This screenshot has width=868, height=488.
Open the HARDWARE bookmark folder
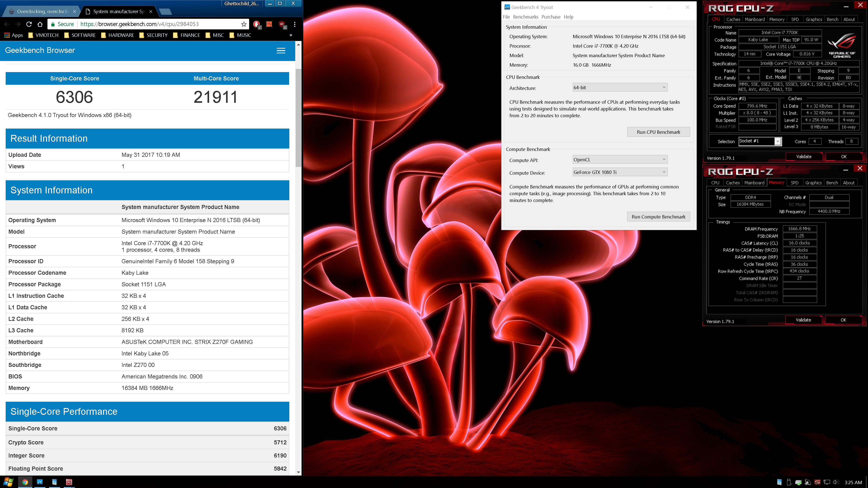118,35
